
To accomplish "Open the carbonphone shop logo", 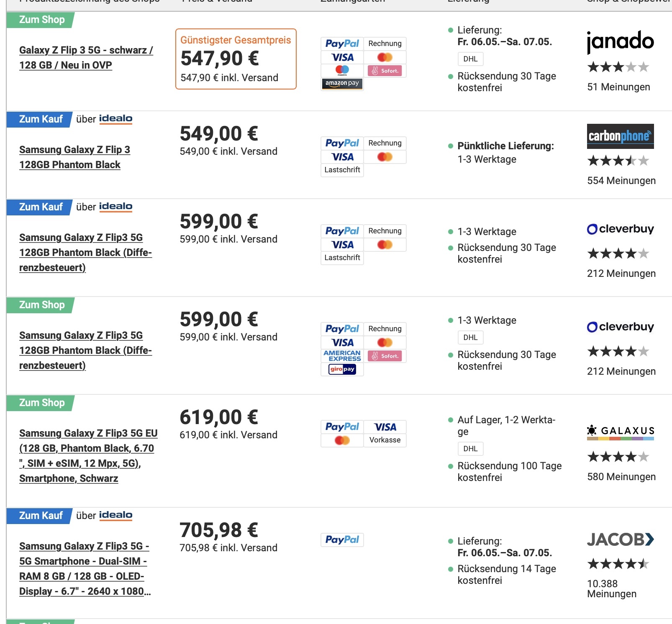I will [620, 136].
